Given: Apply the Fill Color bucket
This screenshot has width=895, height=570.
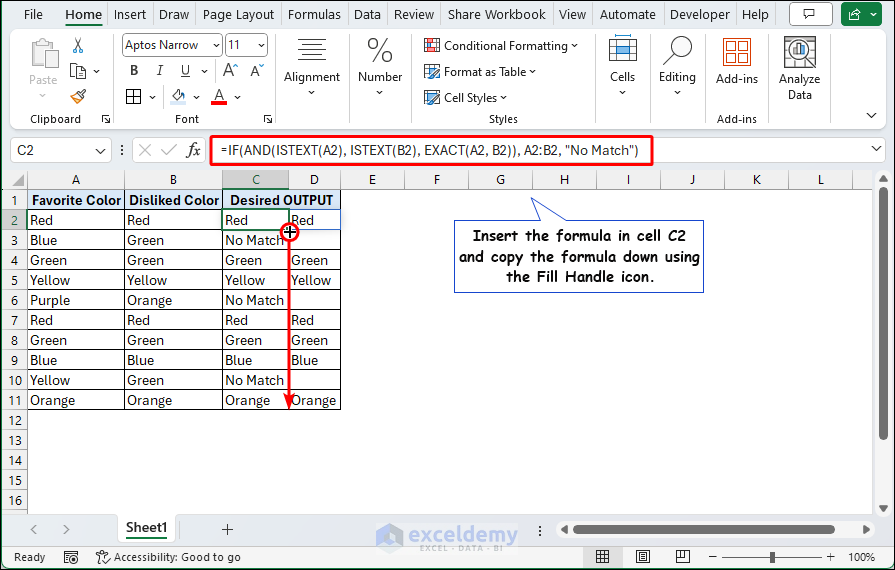Looking at the screenshot, I should tap(179, 97).
